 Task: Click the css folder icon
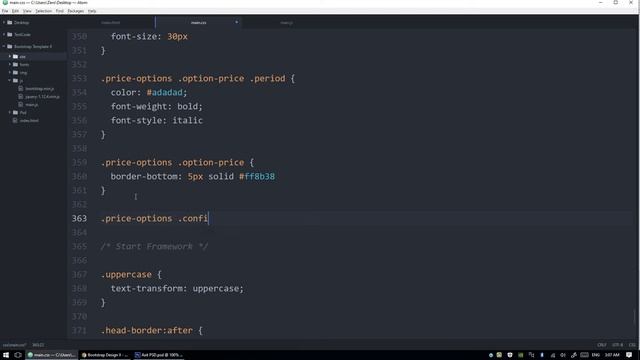point(16,56)
